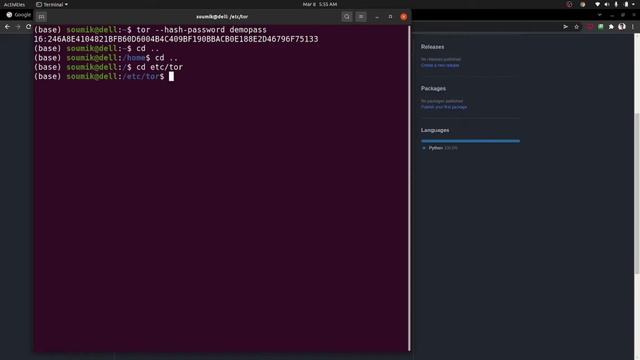
Task: Click the battery icon in system tray
Action: point(627,4)
